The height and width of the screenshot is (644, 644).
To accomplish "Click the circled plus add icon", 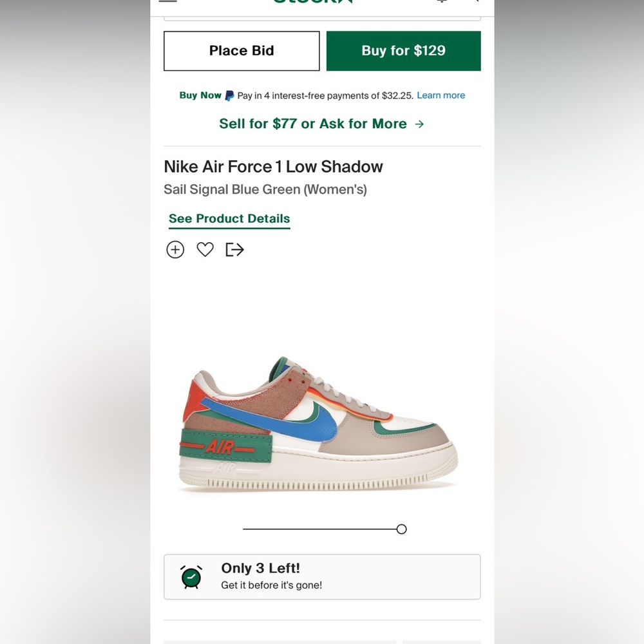I will (175, 250).
